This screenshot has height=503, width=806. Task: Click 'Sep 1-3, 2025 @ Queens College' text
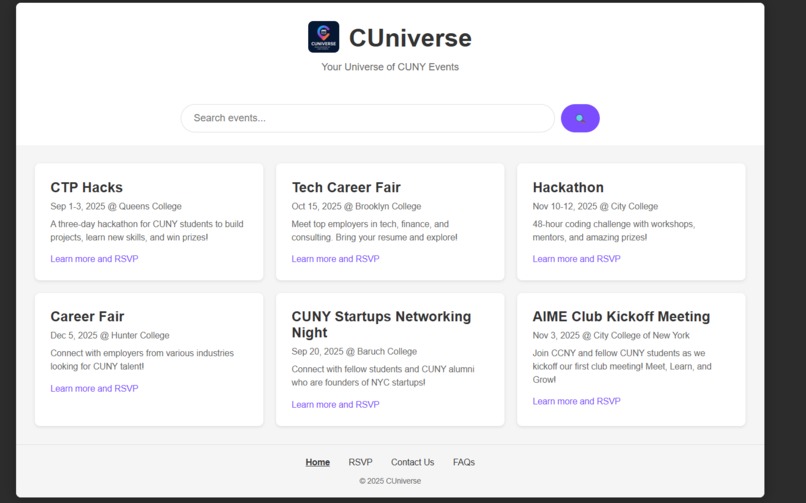(x=116, y=207)
